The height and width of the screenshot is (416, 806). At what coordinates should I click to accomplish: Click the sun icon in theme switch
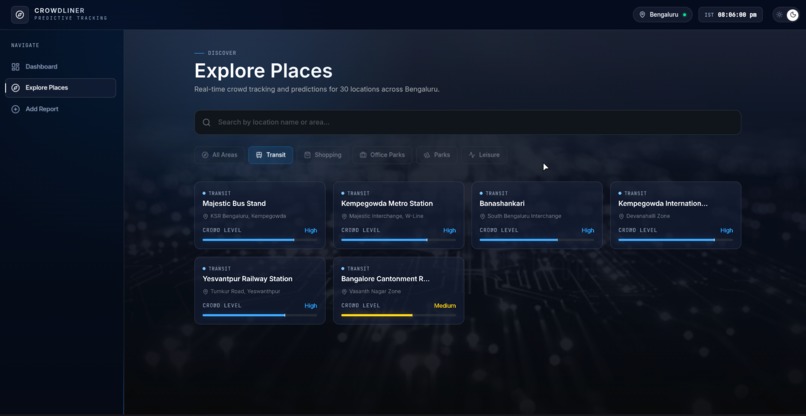pyautogui.click(x=779, y=14)
